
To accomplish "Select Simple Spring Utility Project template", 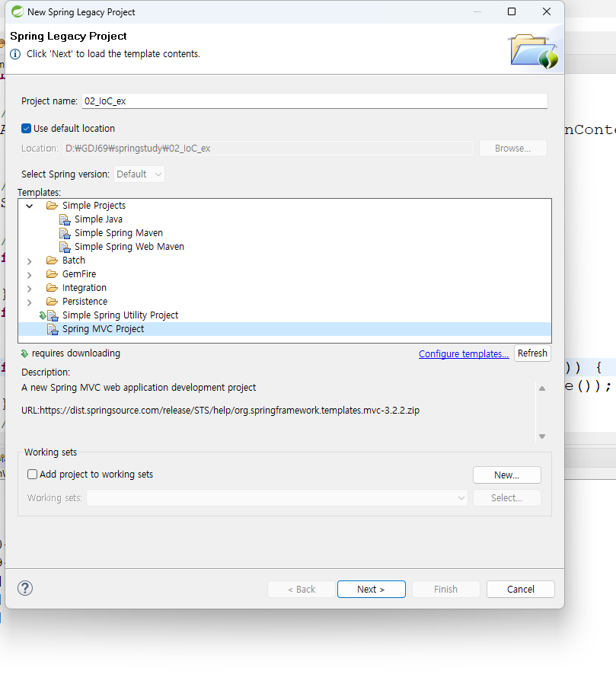I will 120,315.
